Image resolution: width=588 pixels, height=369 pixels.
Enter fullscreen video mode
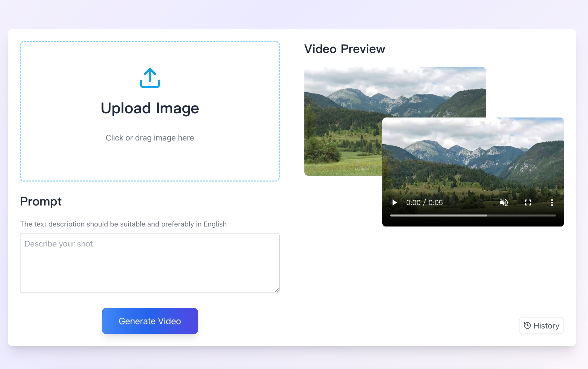click(528, 202)
